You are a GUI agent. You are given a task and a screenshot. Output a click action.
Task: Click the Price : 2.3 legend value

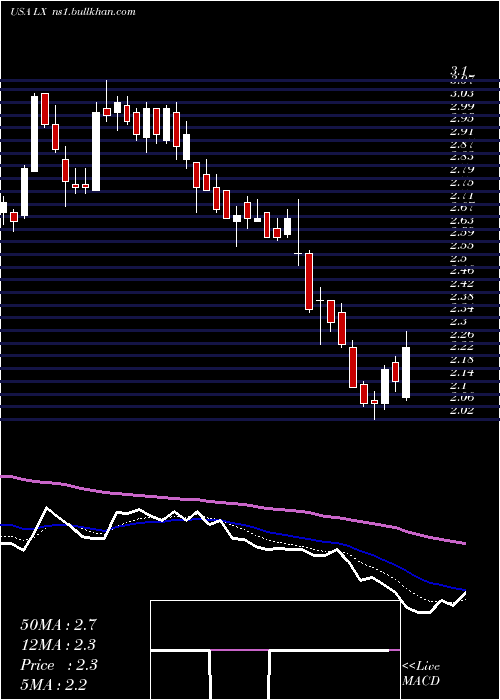(x=58, y=665)
